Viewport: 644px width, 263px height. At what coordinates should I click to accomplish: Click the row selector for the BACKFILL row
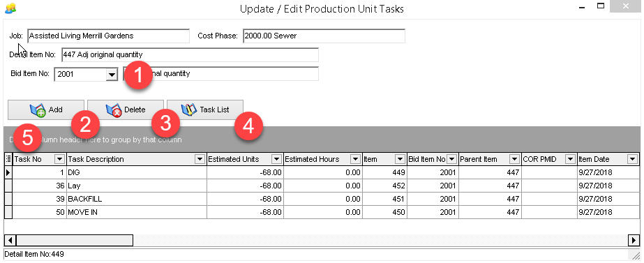coord(8,199)
